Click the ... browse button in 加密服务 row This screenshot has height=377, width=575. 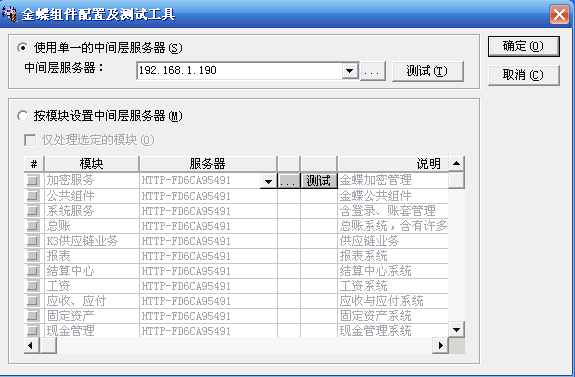point(289,181)
